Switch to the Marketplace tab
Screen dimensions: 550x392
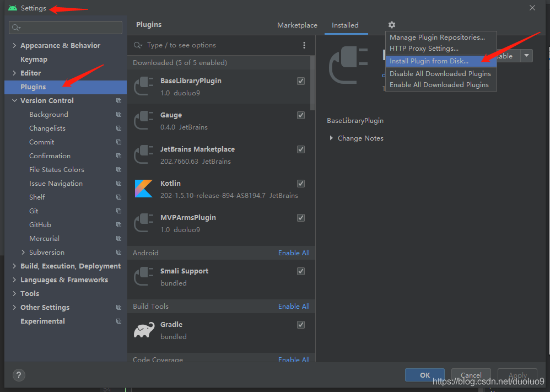(297, 25)
